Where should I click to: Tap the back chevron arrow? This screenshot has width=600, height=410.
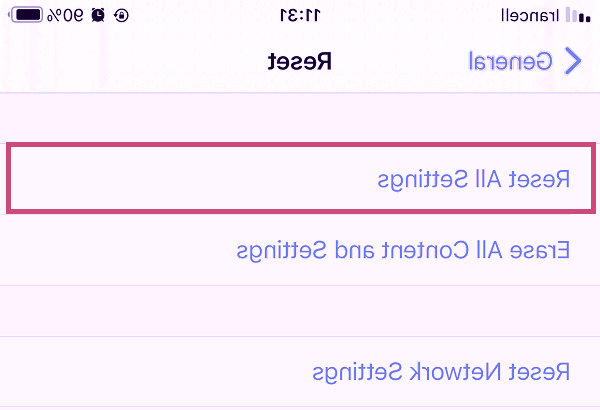pos(573,61)
